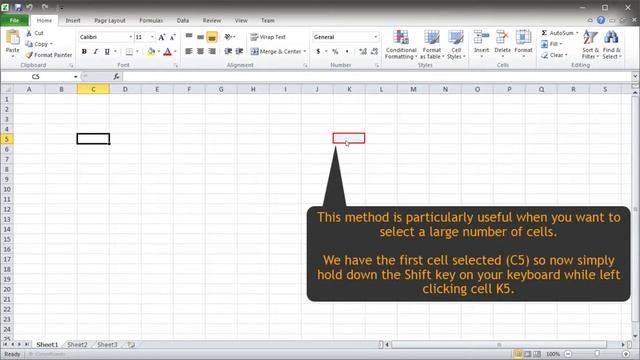640x360 pixels.
Task: Click Merge & Center button
Action: point(276,51)
